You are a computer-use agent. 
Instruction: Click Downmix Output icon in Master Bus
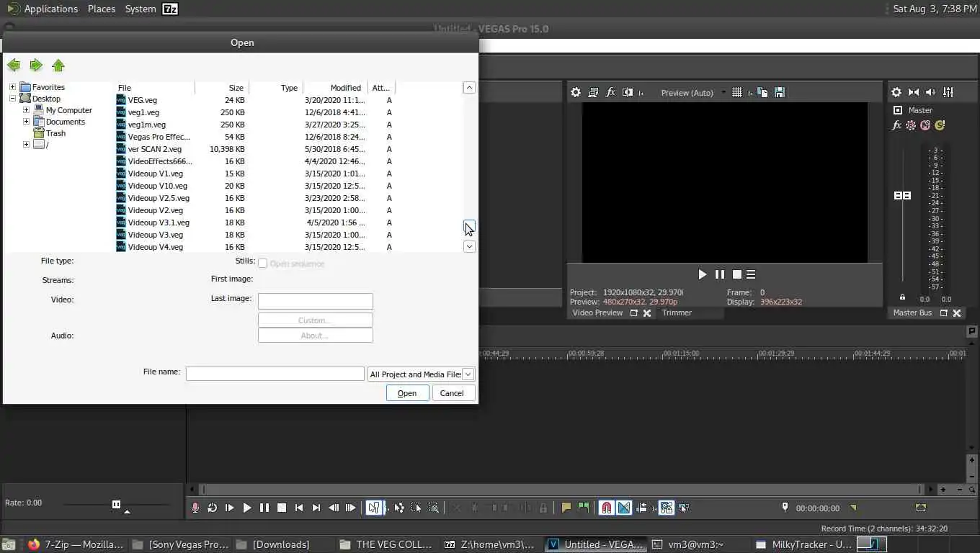point(914,92)
